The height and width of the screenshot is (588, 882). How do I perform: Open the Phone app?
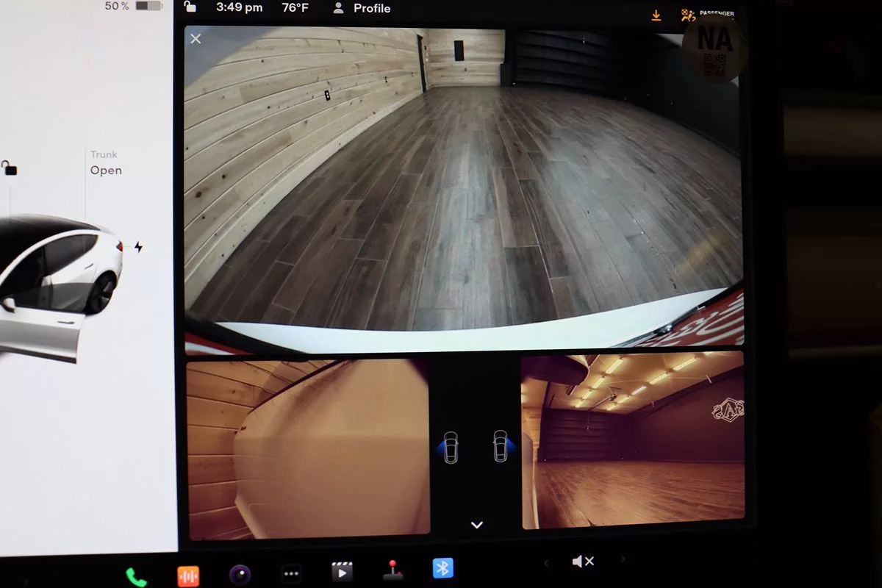point(135,576)
